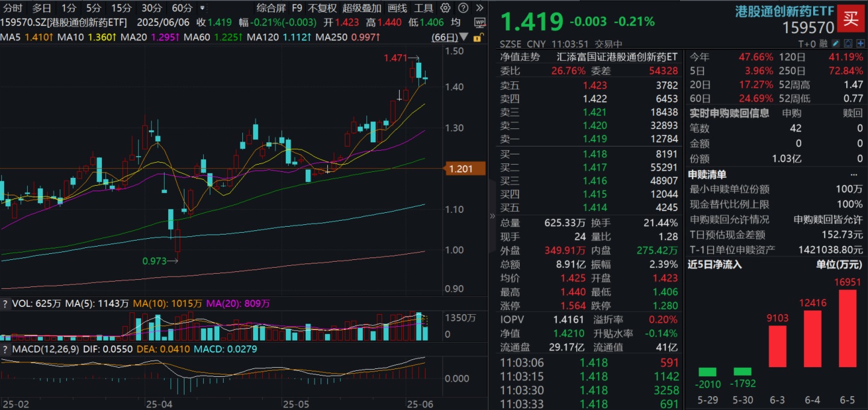Toggle the yellow chart lock icon
868x410 pixels.
click(x=477, y=37)
